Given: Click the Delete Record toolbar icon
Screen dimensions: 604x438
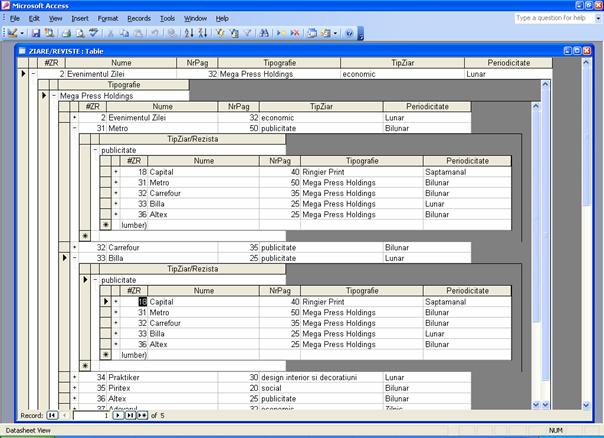Looking at the screenshot, I should [295, 33].
